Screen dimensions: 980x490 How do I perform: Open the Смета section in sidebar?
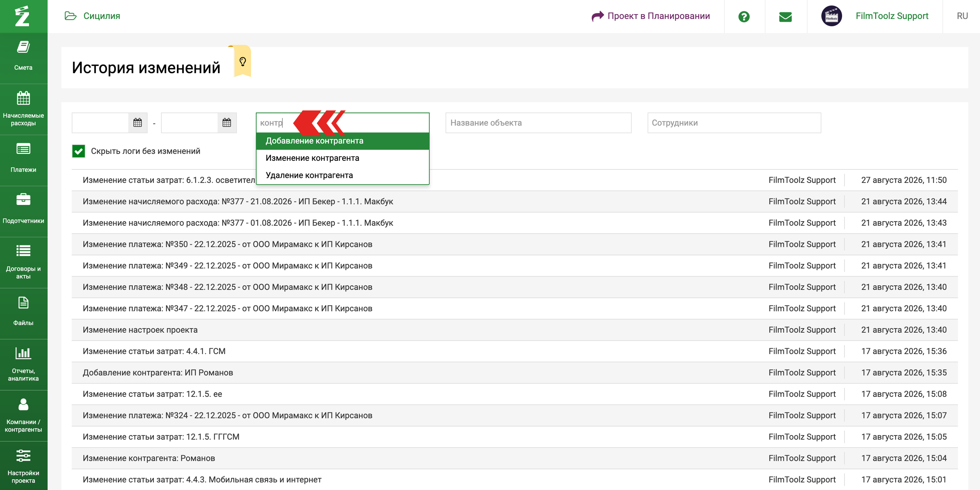tap(23, 58)
